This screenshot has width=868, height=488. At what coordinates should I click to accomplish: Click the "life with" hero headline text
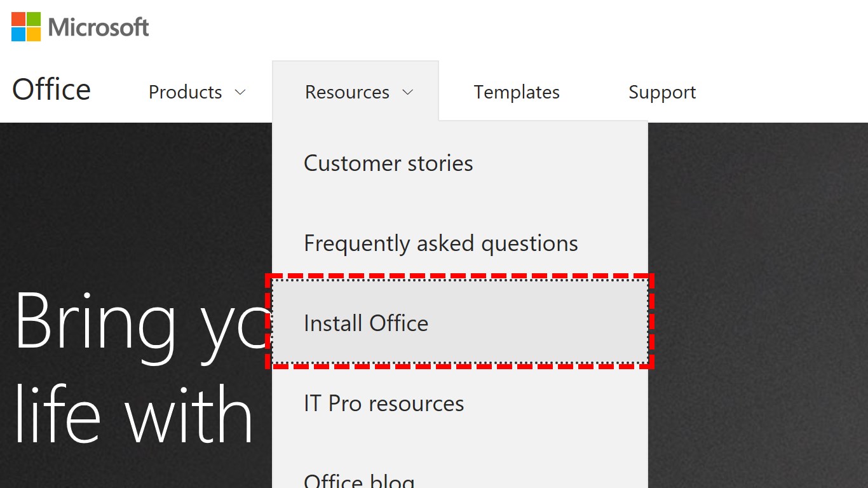tap(133, 413)
